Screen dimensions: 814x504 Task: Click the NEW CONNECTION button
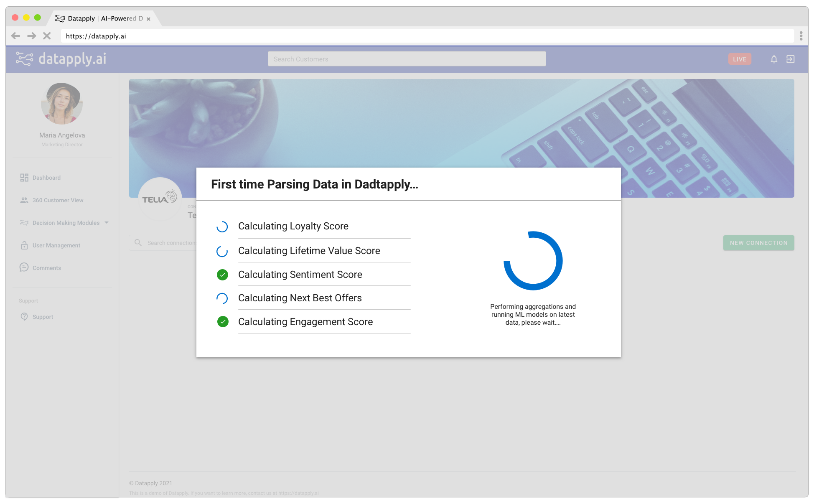pos(758,243)
